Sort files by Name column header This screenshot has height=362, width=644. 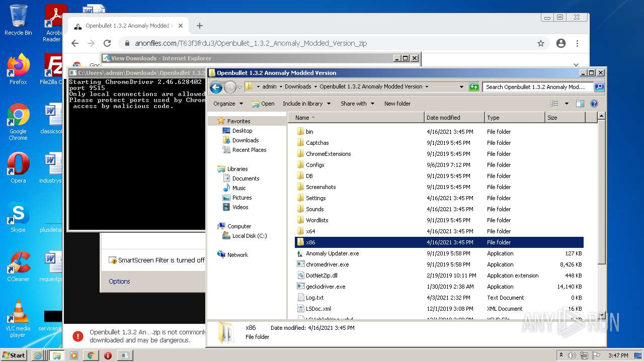coord(356,118)
